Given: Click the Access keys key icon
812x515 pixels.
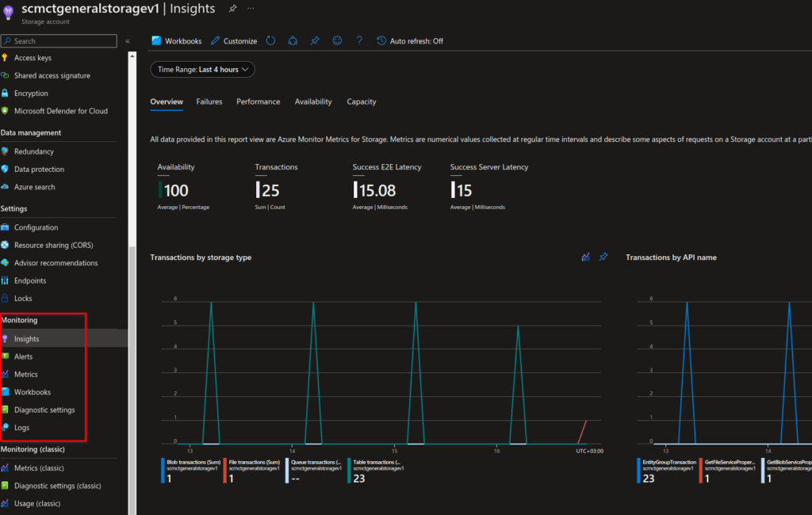Looking at the screenshot, I should pyautogui.click(x=5, y=58).
